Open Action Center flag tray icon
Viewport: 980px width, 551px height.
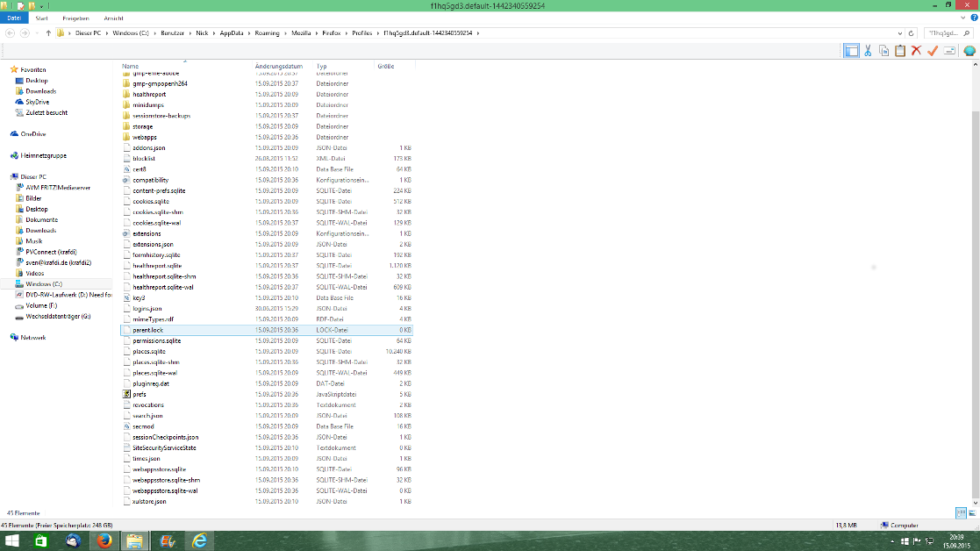917,541
